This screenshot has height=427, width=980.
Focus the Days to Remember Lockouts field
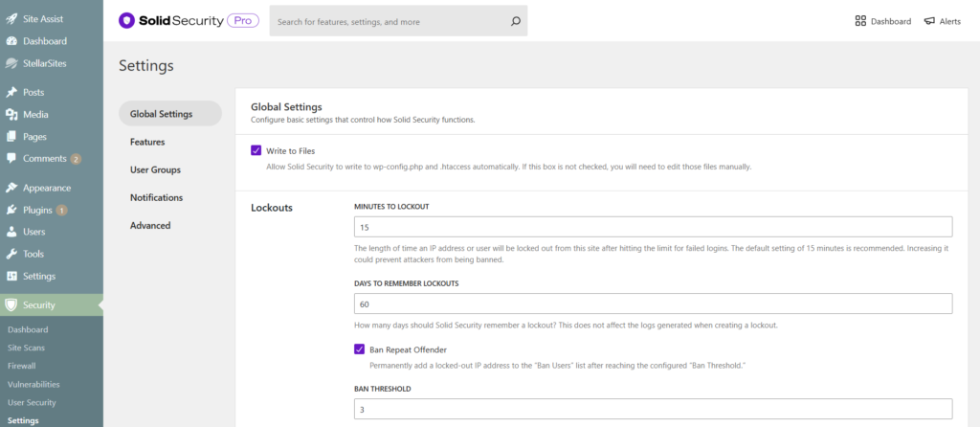(x=653, y=303)
